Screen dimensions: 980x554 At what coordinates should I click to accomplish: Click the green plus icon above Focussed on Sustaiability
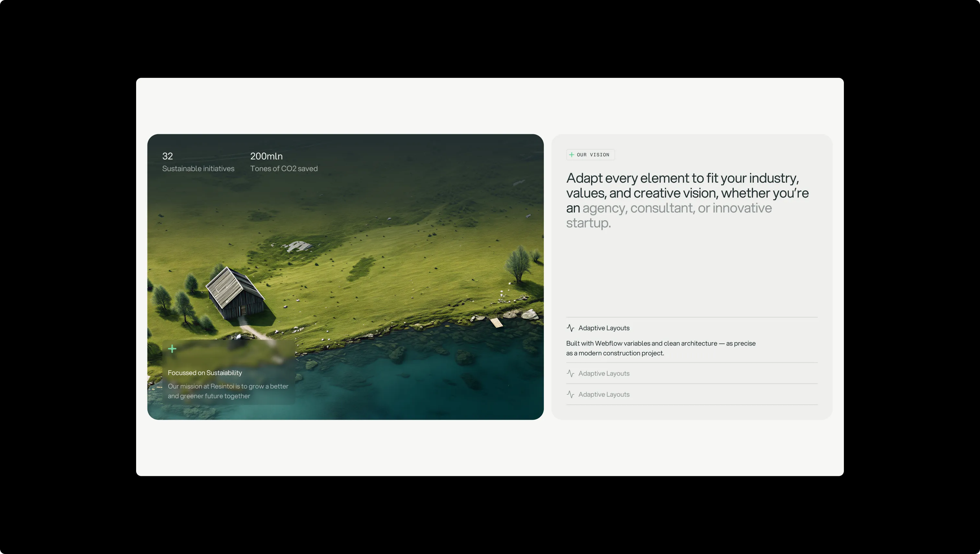click(x=172, y=349)
